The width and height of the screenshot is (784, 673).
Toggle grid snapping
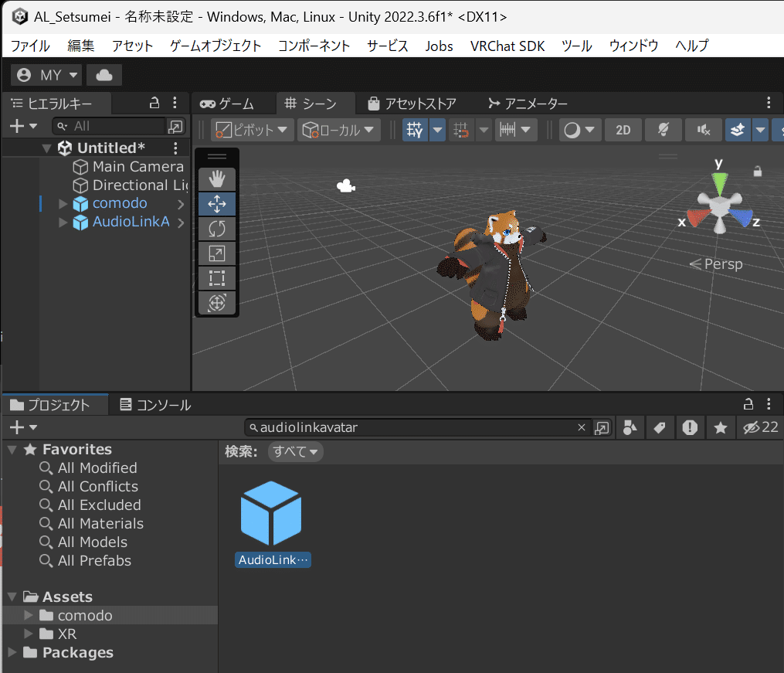tap(460, 130)
